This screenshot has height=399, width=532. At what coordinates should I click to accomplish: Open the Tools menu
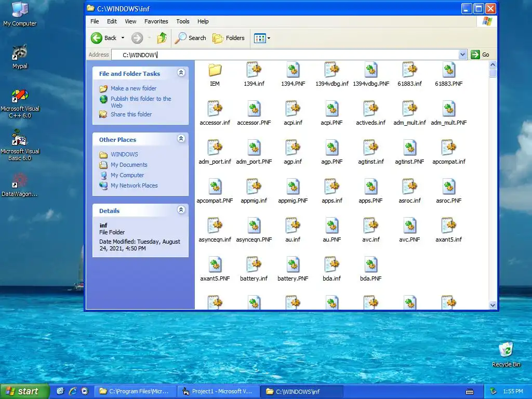click(183, 21)
